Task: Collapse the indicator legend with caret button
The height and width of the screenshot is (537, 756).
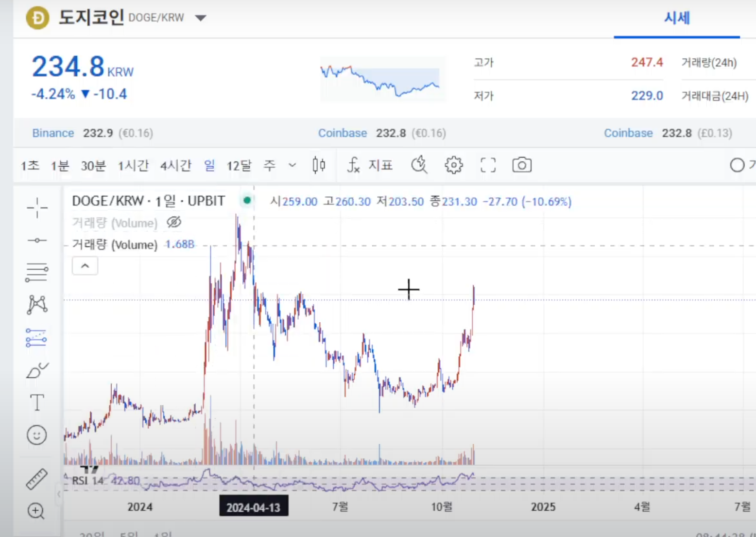Action: click(x=85, y=266)
